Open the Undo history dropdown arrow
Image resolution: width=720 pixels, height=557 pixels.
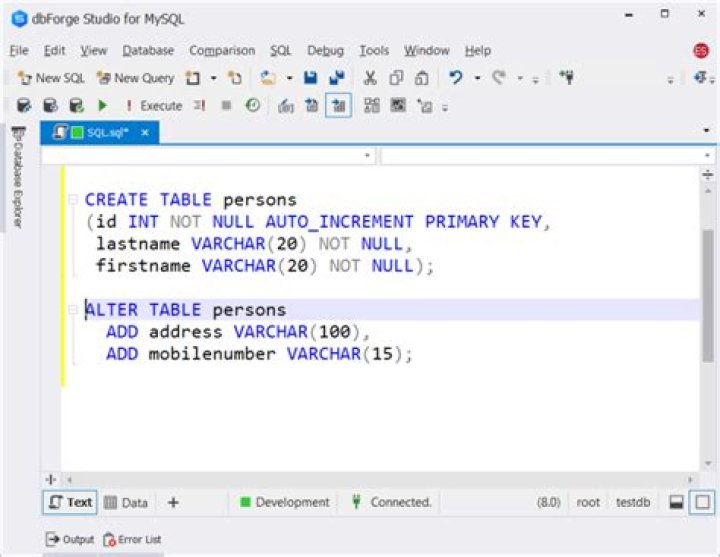point(477,78)
